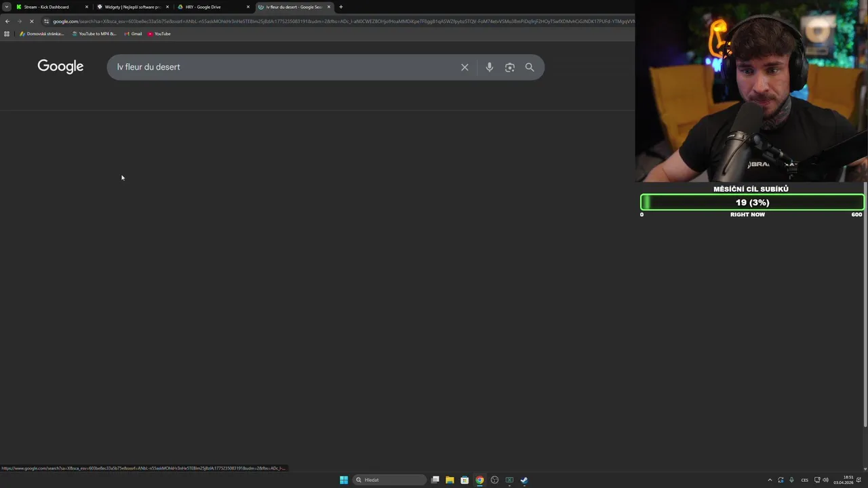This screenshot has height=488, width=868.
Task: Switch to the Stream - Kick Dashboard tab
Action: pyautogui.click(x=52, y=7)
